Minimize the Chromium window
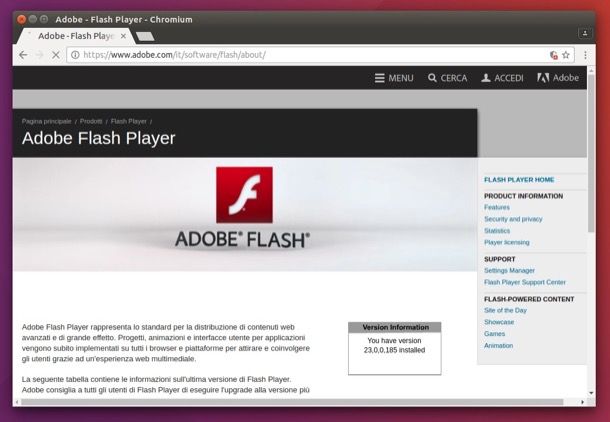Screen dimensions: 610x422 33,19
